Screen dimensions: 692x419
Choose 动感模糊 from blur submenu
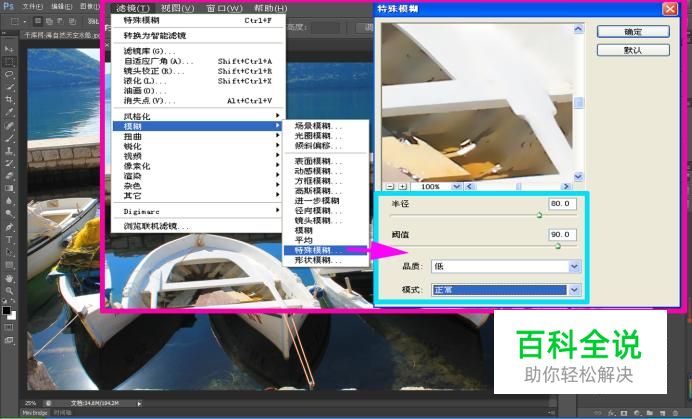[326, 171]
